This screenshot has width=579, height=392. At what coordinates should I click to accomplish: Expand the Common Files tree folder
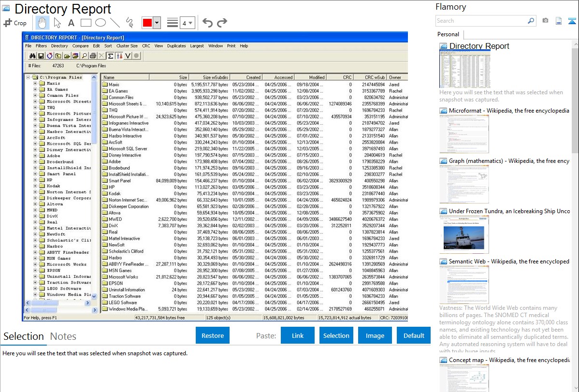(35, 95)
